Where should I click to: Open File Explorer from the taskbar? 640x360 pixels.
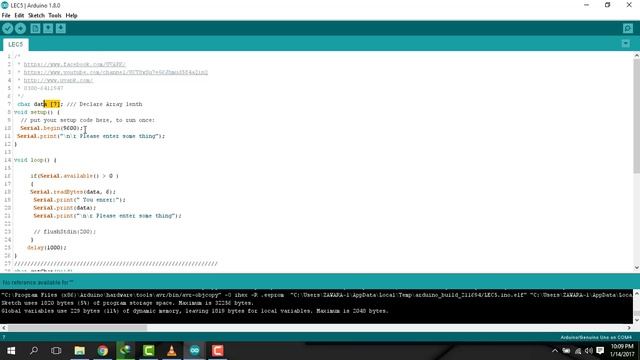[80, 351]
